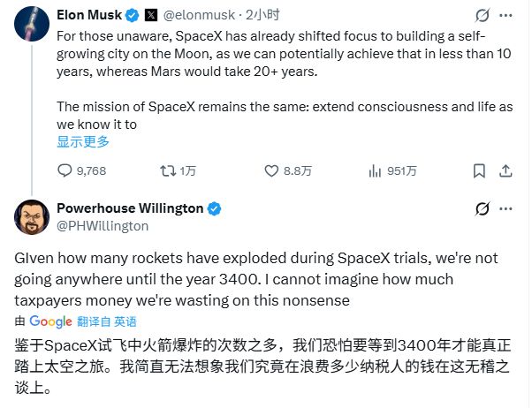Click the Grok icon on Powerhouse Willington's reply
This screenshot has width=532, height=408.
tap(483, 209)
